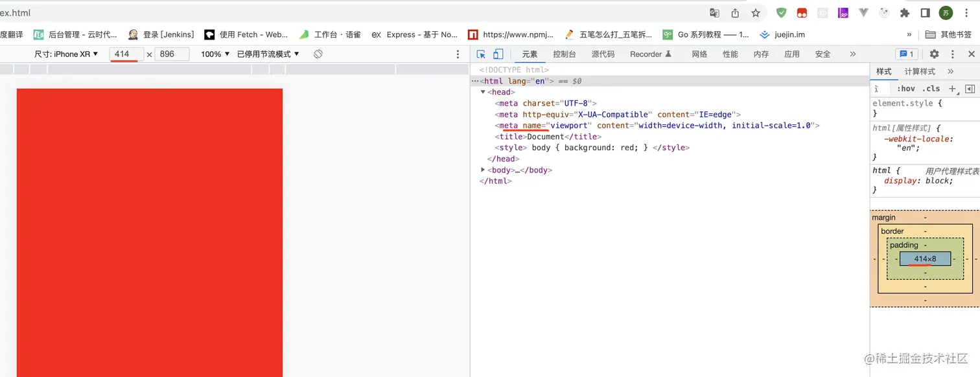The width and height of the screenshot is (980, 377).
Task: Activate the inspect element picker icon
Action: (x=481, y=54)
